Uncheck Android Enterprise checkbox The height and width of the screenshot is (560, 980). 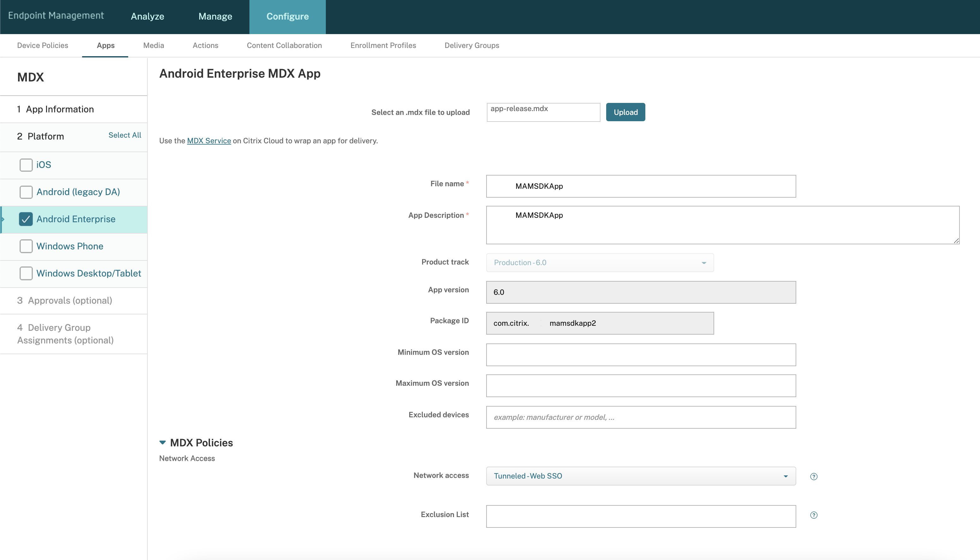pos(26,219)
